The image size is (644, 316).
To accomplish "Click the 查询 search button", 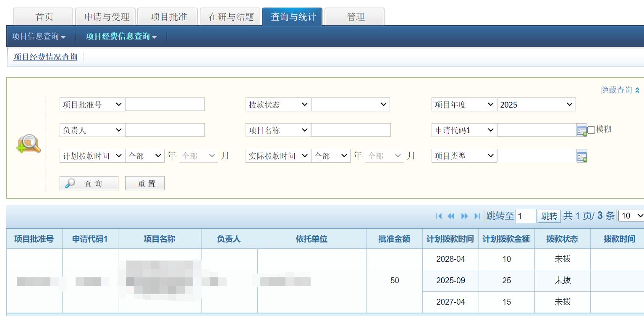I will [89, 184].
